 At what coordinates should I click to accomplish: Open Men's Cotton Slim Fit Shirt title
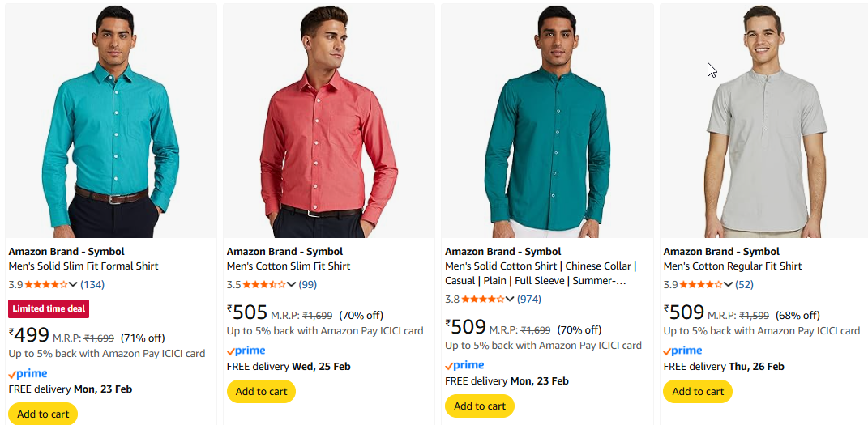point(289,266)
